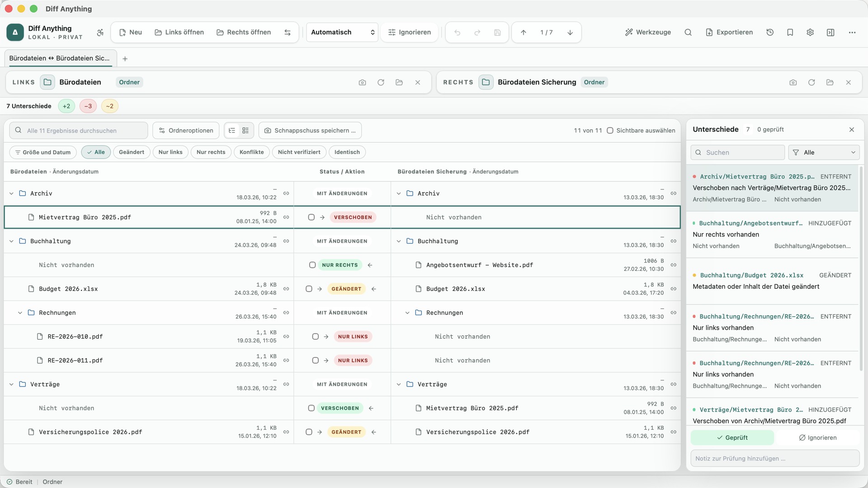Switch to grouped list view icon
The width and height of the screenshot is (868, 488).
tap(245, 131)
